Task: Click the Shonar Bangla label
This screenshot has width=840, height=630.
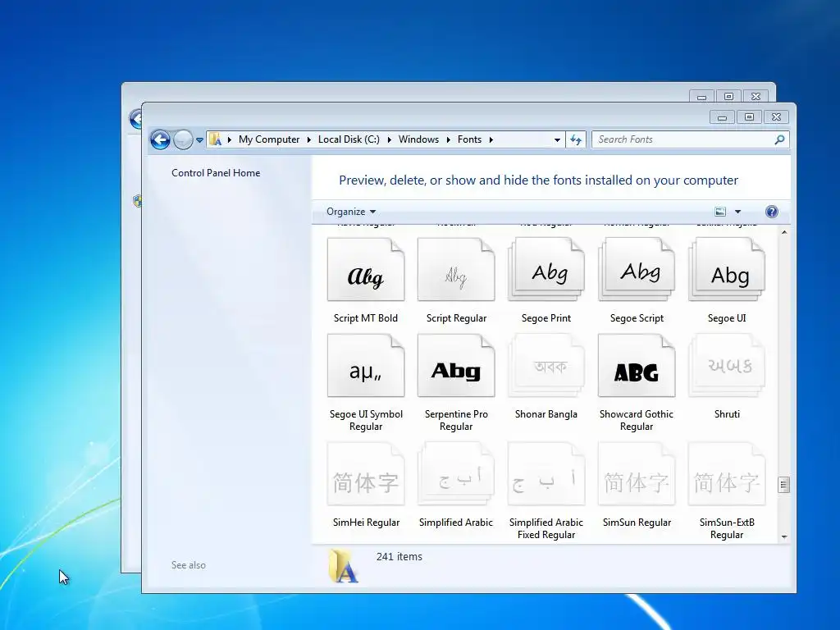Action: tap(546, 414)
